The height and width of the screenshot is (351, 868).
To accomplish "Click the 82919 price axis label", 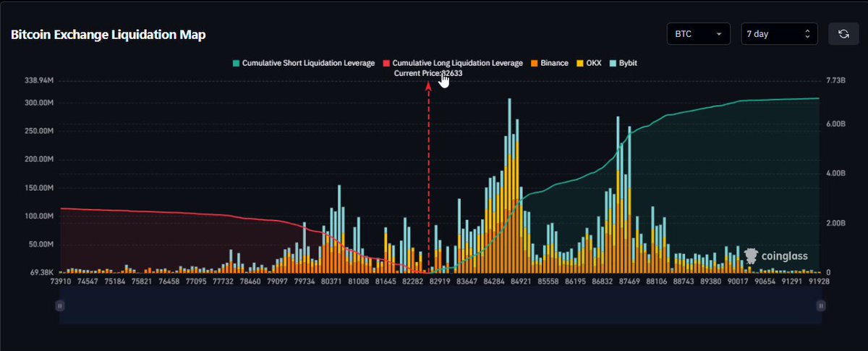I will click(440, 280).
